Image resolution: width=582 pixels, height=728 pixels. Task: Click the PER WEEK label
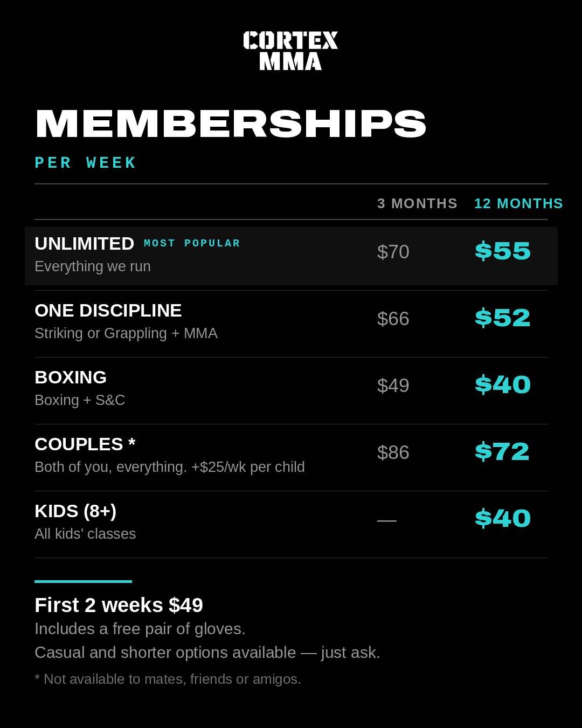85,163
